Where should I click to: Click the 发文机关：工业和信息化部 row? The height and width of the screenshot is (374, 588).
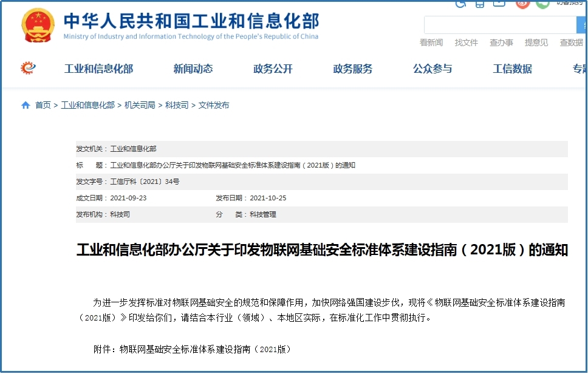coord(322,149)
